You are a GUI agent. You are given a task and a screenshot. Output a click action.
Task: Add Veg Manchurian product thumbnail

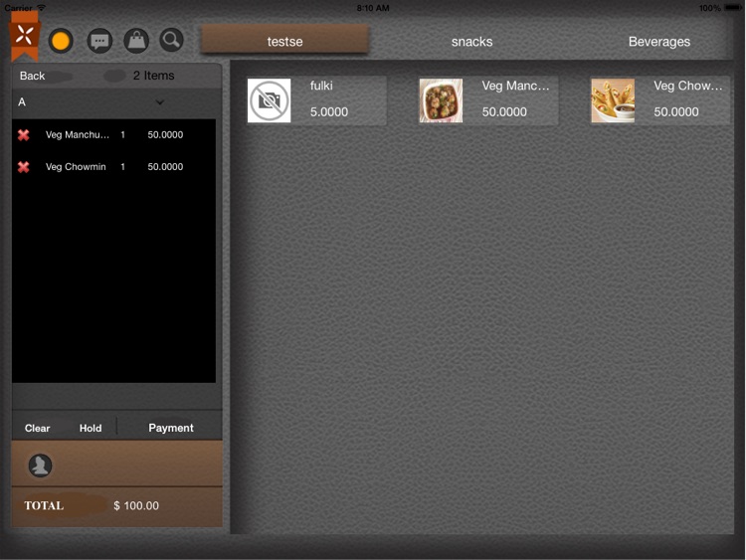441,100
